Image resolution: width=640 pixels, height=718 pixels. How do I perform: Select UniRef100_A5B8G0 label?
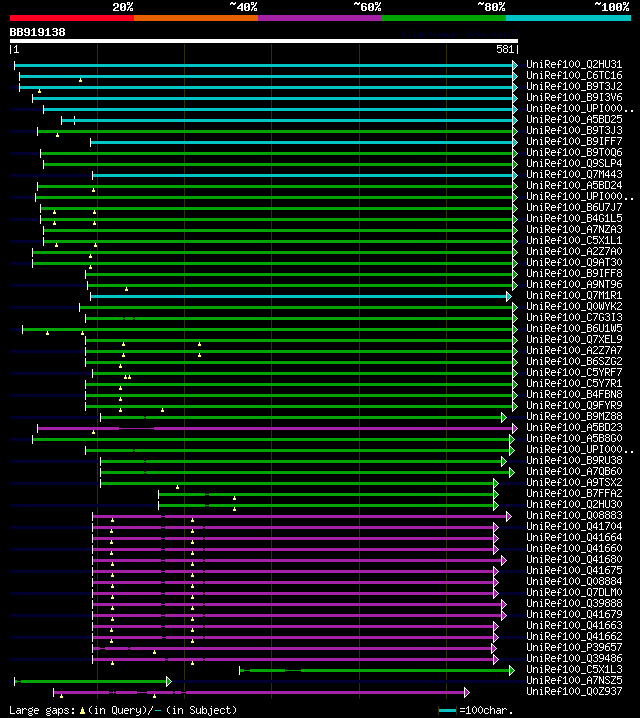click(x=574, y=438)
